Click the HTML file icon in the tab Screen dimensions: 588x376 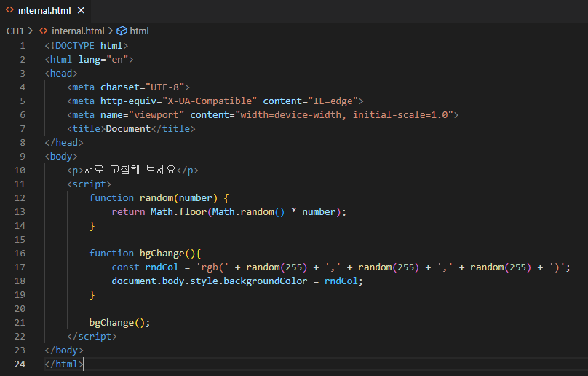[9, 10]
